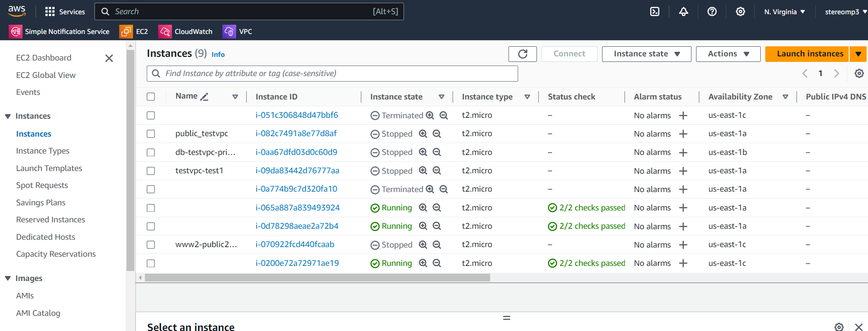868x331 pixels.
Task: Edit the Name column pencil icon
Action: click(205, 97)
